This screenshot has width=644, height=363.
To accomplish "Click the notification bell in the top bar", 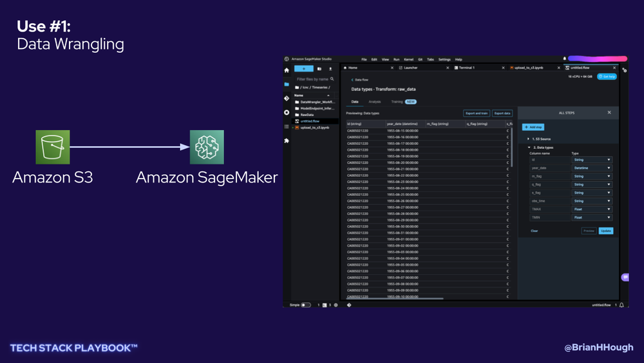I will point(564,59).
